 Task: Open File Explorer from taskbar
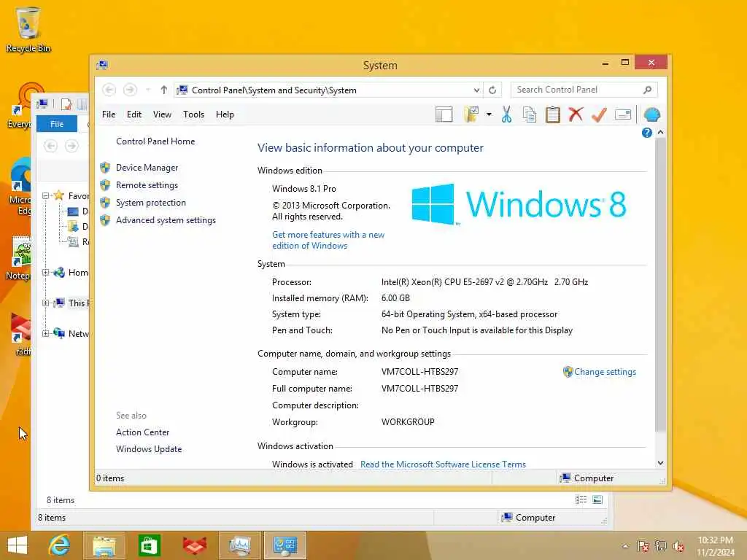tap(104, 545)
